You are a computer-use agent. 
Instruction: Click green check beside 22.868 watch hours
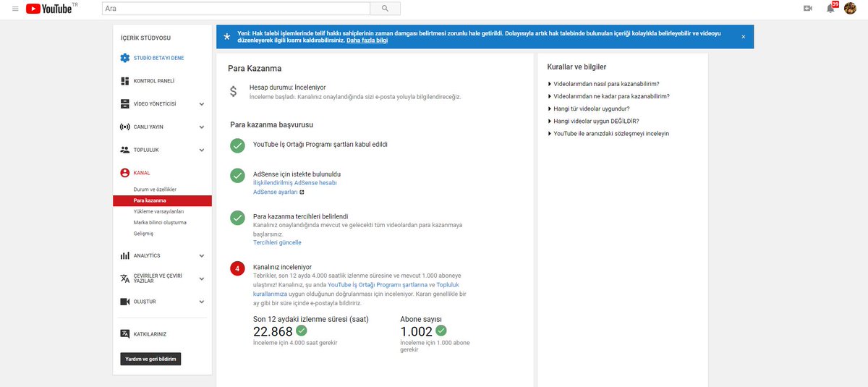(302, 331)
